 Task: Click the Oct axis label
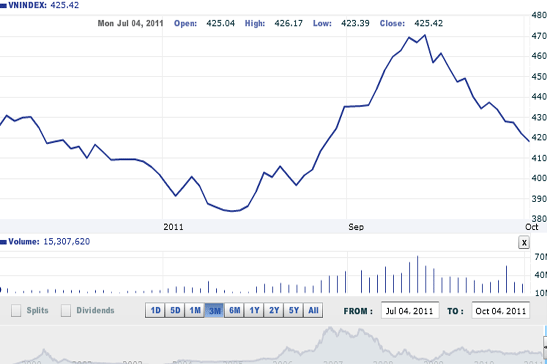click(x=531, y=227)
